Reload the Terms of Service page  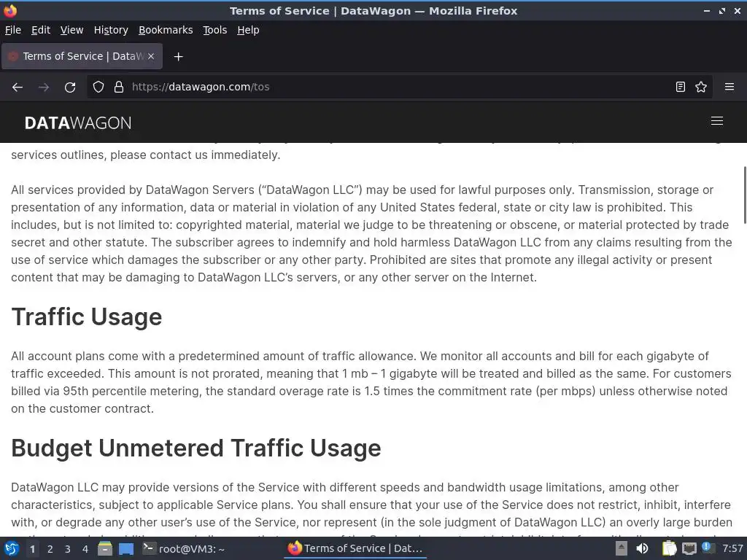point(70,87)
